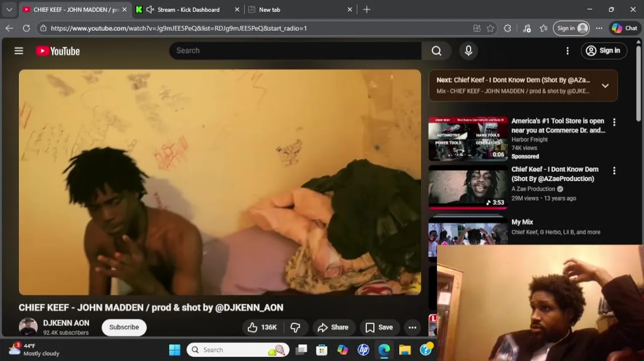Open the My Mix title link
This screenshot has width=644, height=361.
[522, 222]
